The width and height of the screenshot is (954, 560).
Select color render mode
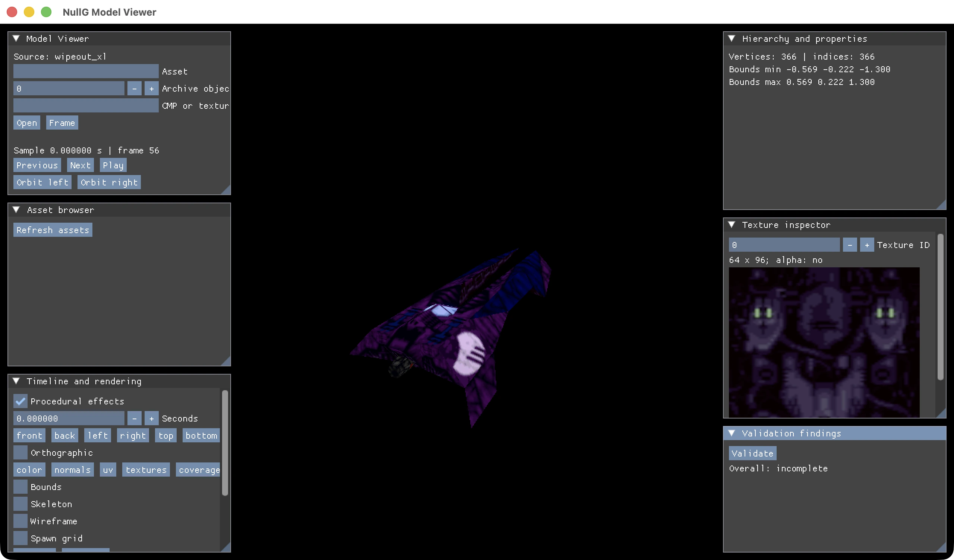pos(29,470)
